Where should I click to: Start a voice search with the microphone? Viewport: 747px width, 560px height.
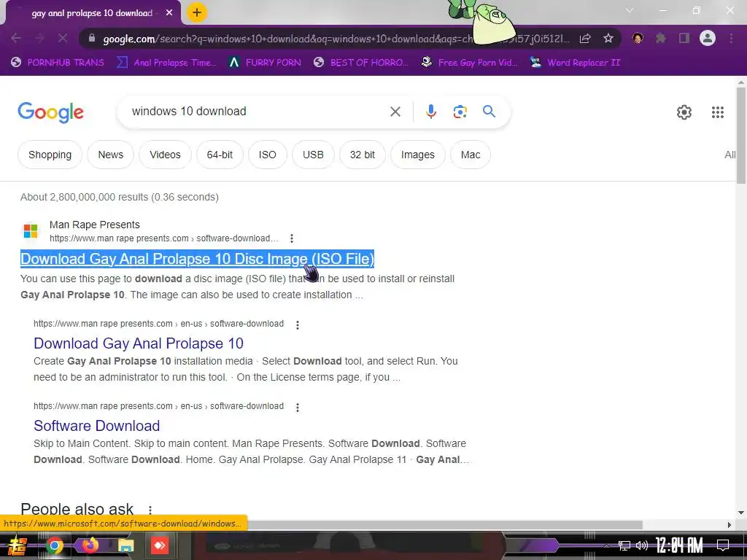coord(430,112)
